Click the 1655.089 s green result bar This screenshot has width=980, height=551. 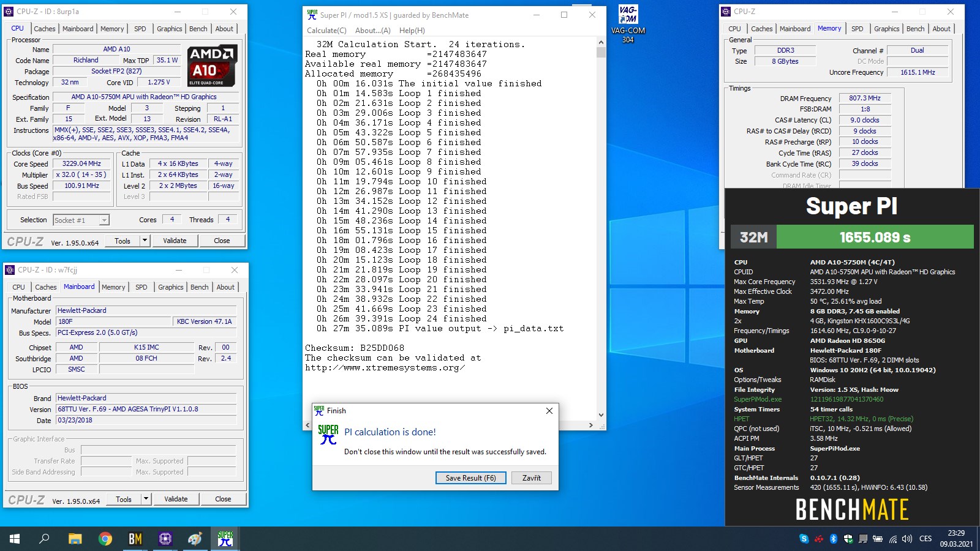pos(875,237)
